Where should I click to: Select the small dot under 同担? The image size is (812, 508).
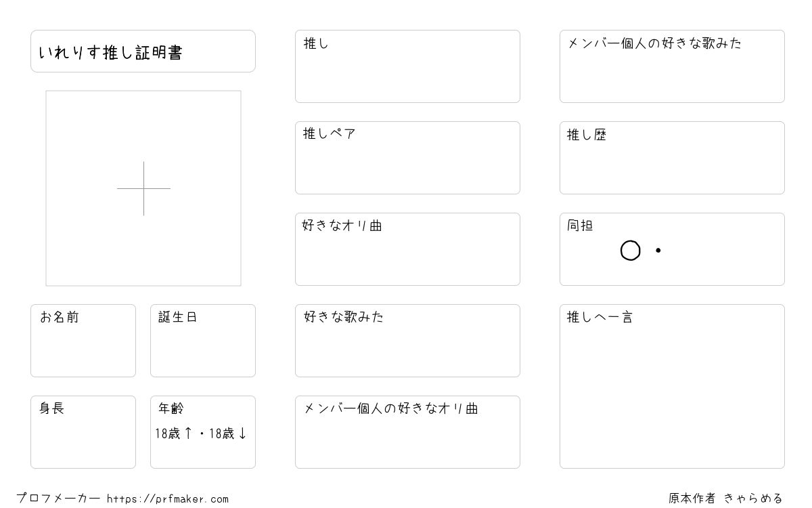coord(658,251)
